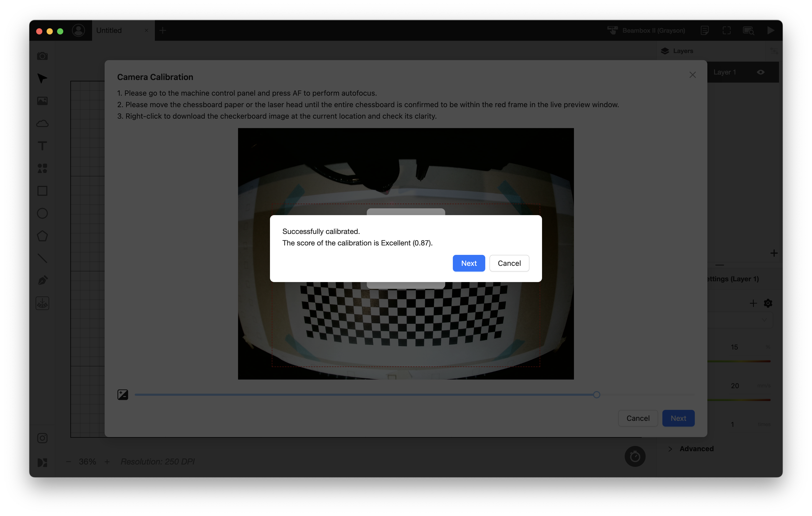Screen dimensions: 812x516
Task: Click Next at the Camera Calibration dialog bottom
Action: pyautogui.click(x=678, y=418)
